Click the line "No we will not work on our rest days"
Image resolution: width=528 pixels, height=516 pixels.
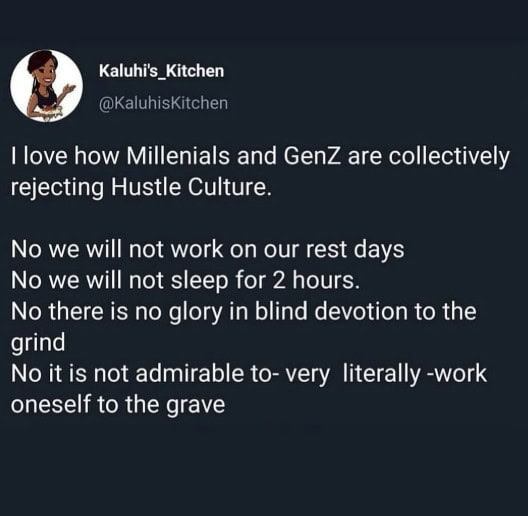click(x=207, y=250)
